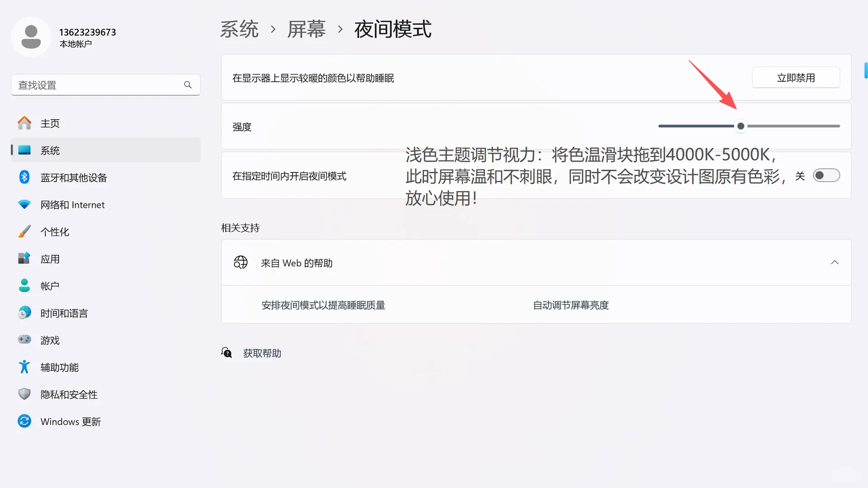Open 时间和语言 settings
Viewport: 868px width, 488px height.
(x=64, y=313)
